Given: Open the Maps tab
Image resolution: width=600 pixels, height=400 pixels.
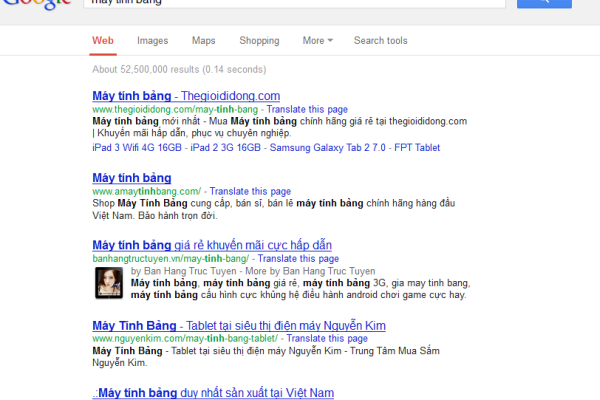Looking at the screenshot, I should pos(204,41).
